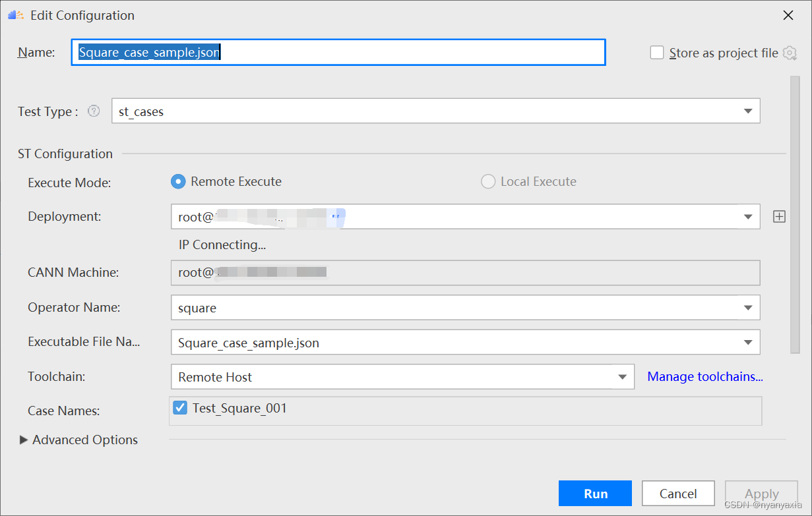Enable Store as project file checkbox
Viewport: 812px width, 516px height.
[657, 53]
